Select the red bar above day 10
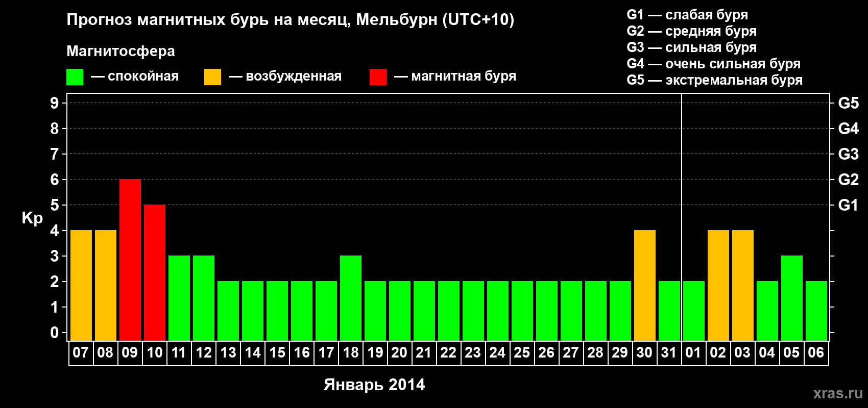 point(155,272)
